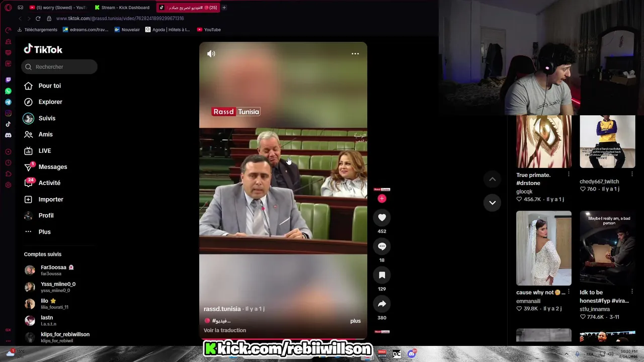Open the YouTube bookmark
This screenshot has height=362, width=644.
click(x=209, y=30)
